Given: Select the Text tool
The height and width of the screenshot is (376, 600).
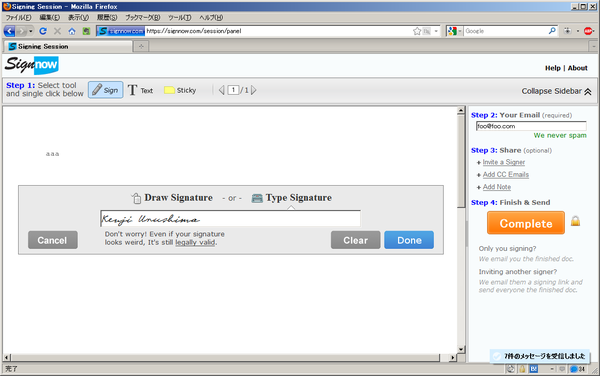Looking at the screenshot, I should [140, 90].
